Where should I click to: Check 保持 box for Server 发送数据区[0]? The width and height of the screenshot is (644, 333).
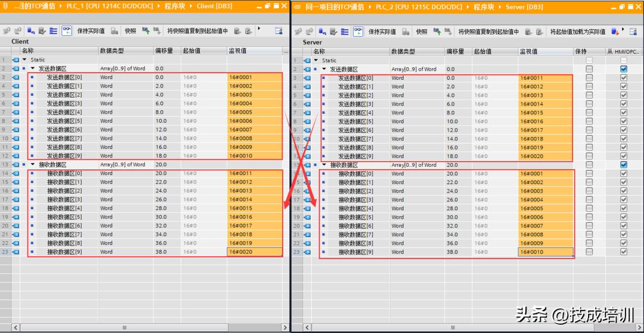(589, 78)
